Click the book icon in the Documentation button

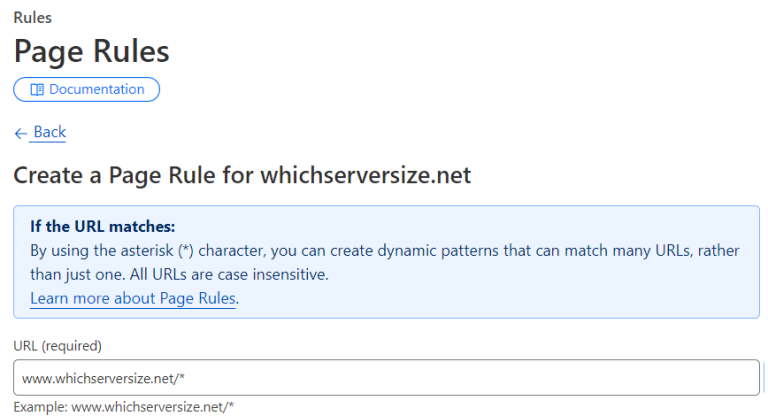click(37, 90)
